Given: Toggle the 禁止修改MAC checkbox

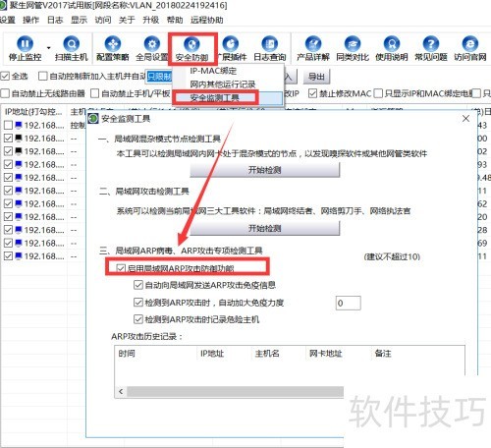Looking at the screenshot, I should point(313,93).
